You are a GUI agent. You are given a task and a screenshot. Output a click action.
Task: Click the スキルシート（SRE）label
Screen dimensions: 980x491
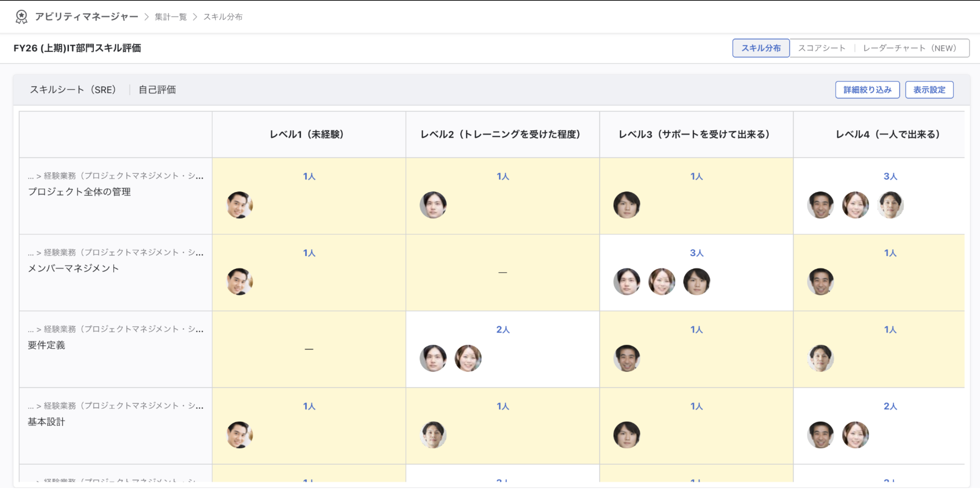tap(73, 90)
